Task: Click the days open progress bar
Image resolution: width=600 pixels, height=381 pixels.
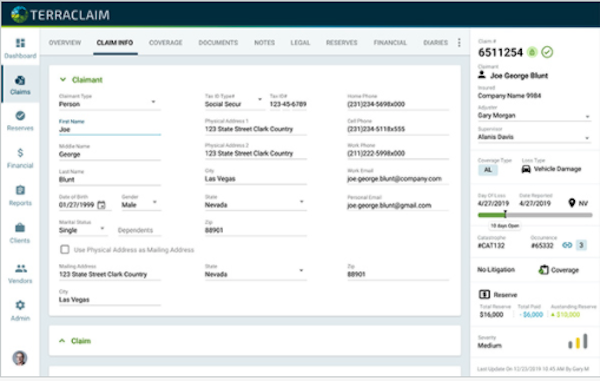Action: tap(535, 215)
